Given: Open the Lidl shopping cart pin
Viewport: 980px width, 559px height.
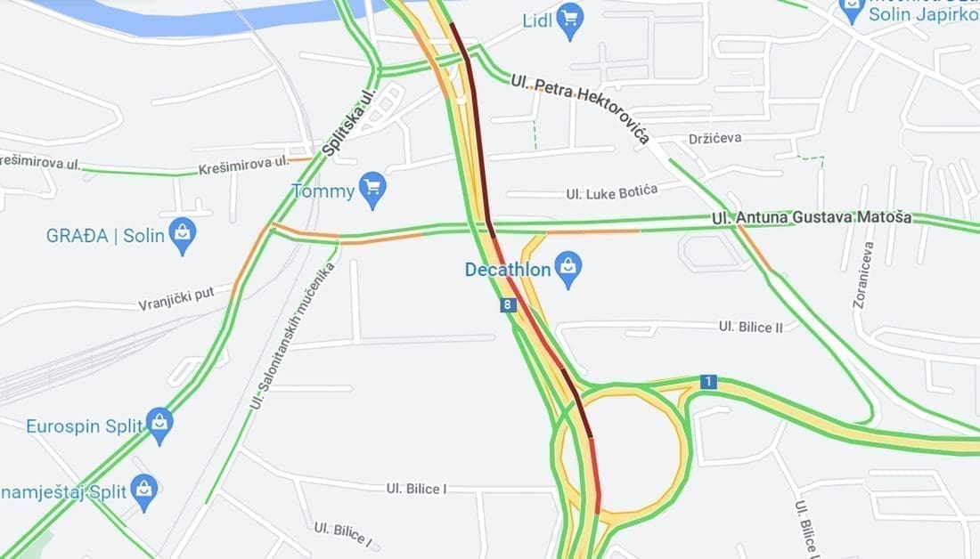Looking at the screenshot, I should click(569, 21).
